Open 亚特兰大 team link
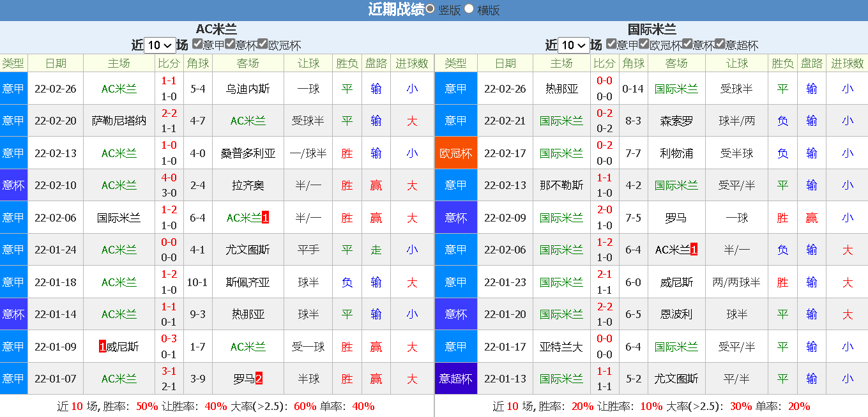868x417 pixels. [561, 347]
